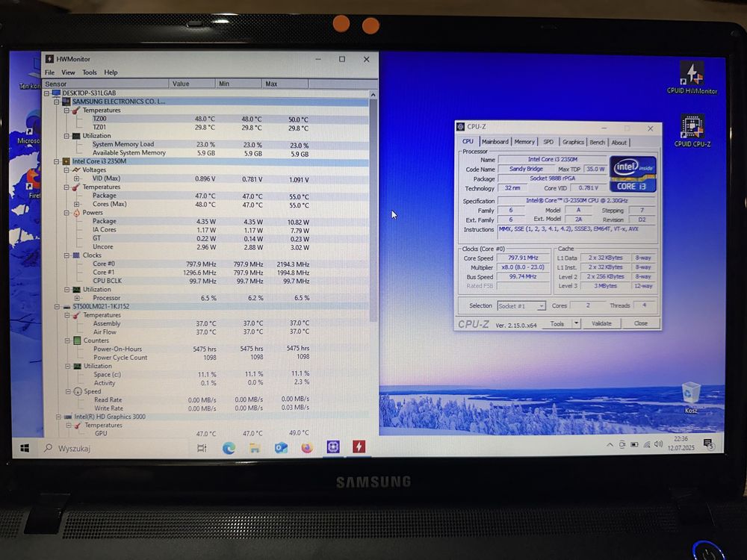747x560 pixels.
Task: Open File Explorer from the taskbar
Action: 255,447
